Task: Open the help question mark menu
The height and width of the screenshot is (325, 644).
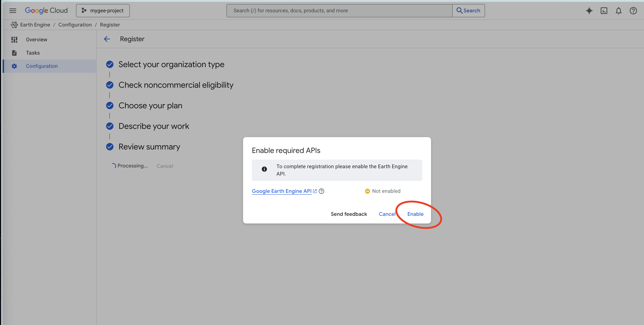Action: 633,10
